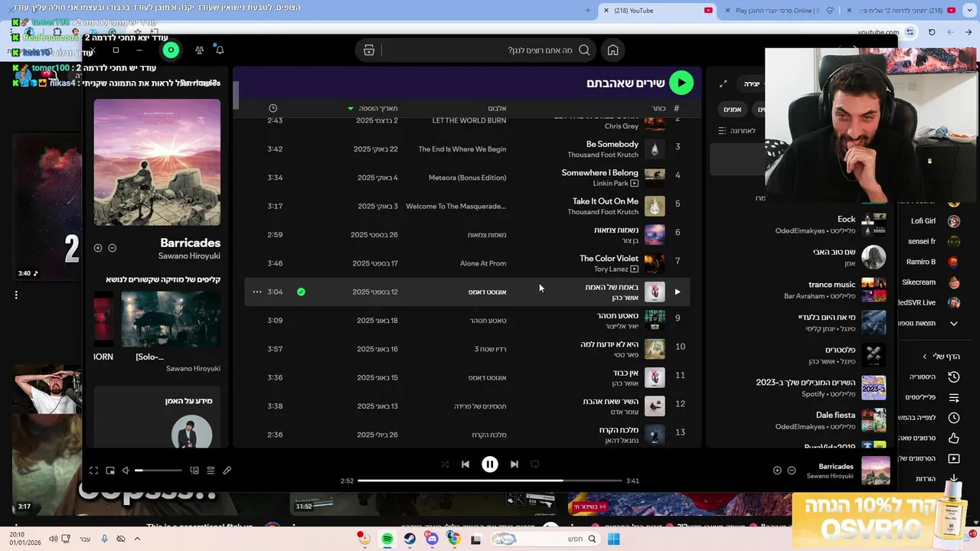The image size is (980, 551).
Task: Add Barricades with the bottom-bar plus icon
Action: [x=777, y=471]
